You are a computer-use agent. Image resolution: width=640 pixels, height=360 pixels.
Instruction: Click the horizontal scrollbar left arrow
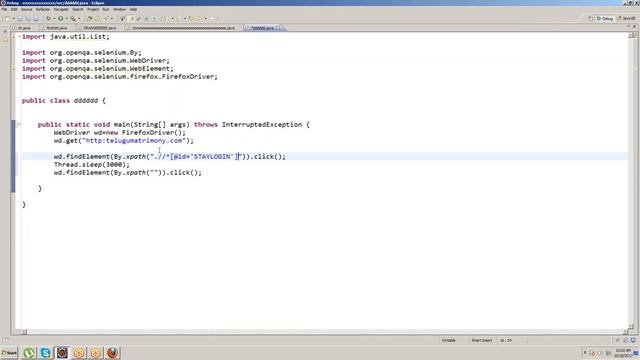point(24,332)
